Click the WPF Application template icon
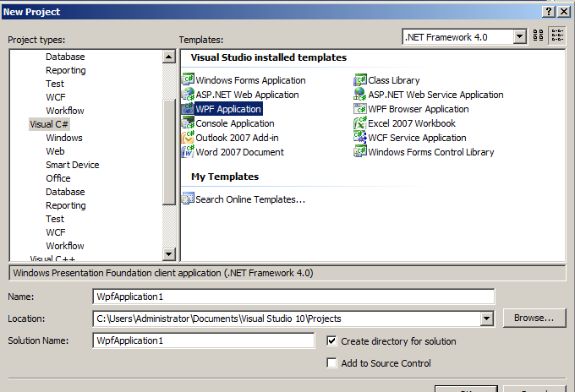 tap(188, 108)
